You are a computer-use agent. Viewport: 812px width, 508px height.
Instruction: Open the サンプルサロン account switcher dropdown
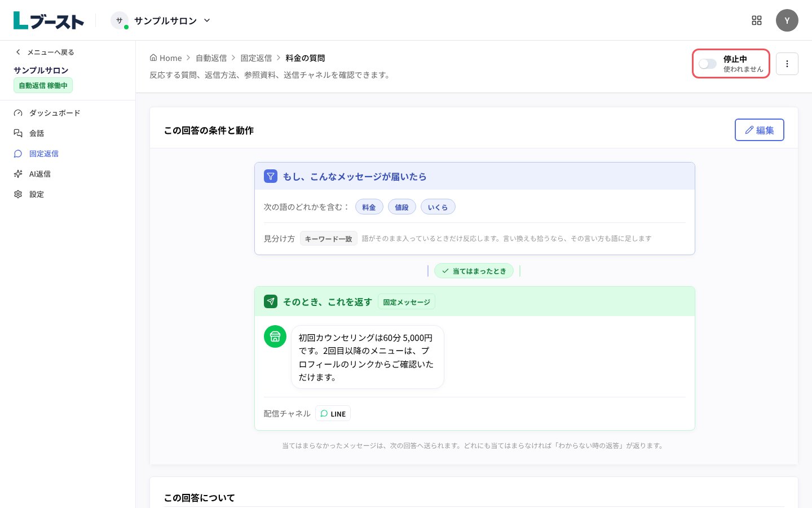(161, 20)
